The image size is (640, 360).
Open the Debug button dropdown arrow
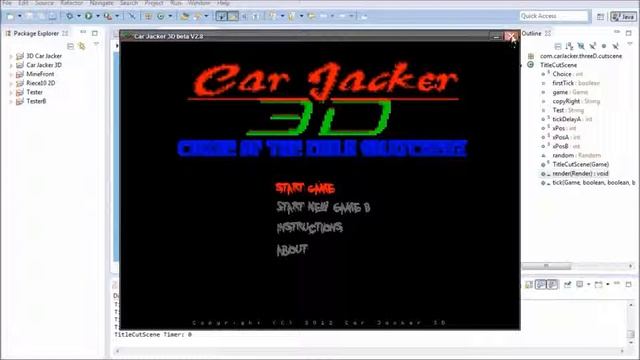click(x=78, y=16)
